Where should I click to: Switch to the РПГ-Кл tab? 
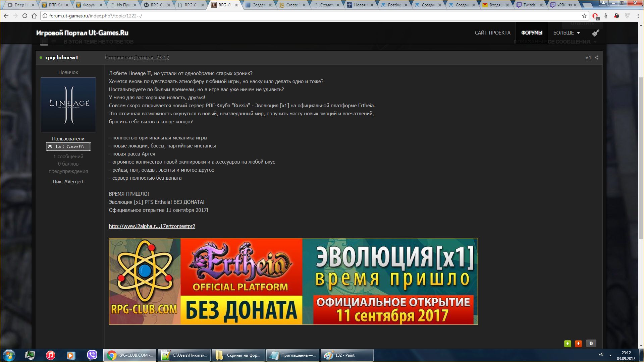click(55, 5)
